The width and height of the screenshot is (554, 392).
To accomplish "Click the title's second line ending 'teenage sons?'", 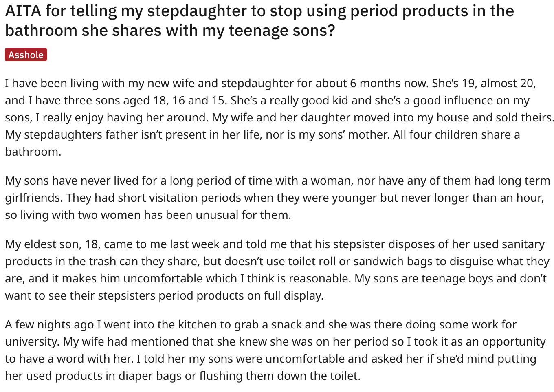I will point(170,31).
